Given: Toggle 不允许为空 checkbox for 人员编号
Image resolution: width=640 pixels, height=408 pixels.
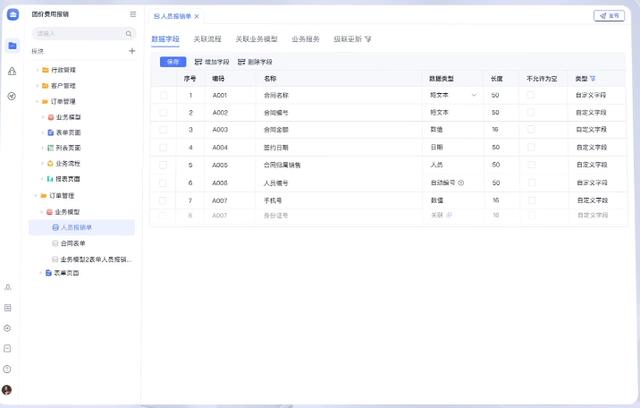Looking at the screenshot, I should tap(532, 182).
